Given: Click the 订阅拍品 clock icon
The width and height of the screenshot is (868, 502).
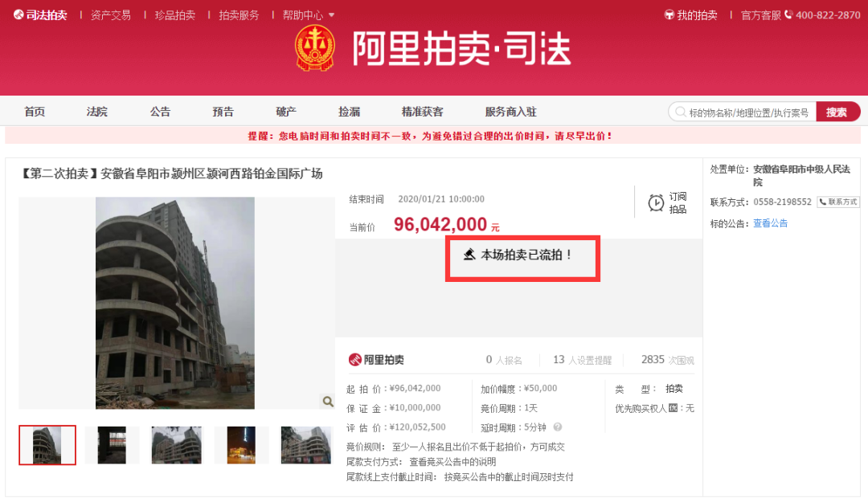Looking at the screenshot, I should [x=656, y=202].
